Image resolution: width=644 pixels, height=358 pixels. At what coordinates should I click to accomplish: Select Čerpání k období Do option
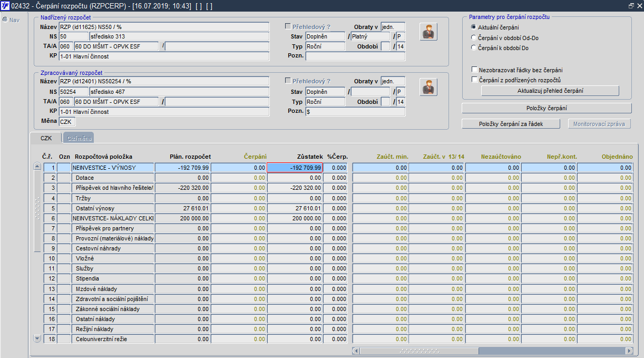pyautogui.click(x=473, y=48)
